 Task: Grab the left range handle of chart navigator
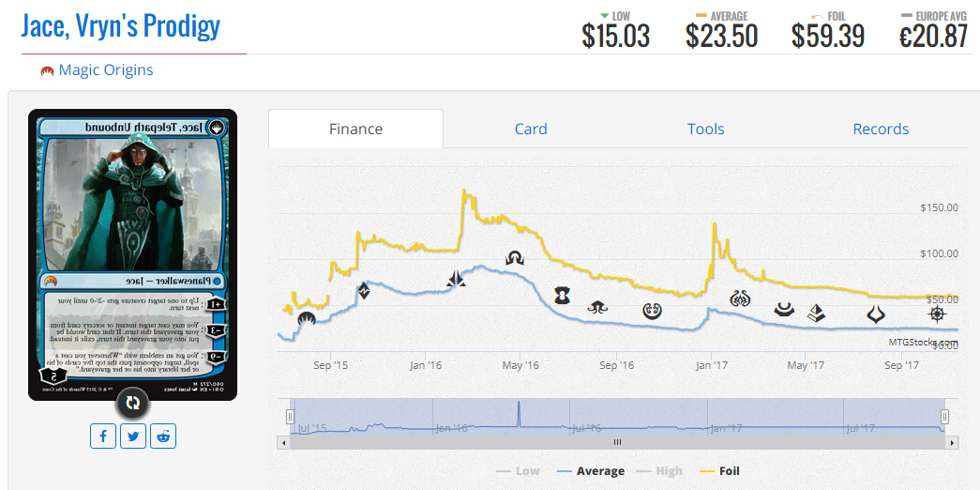coord(290,416)
